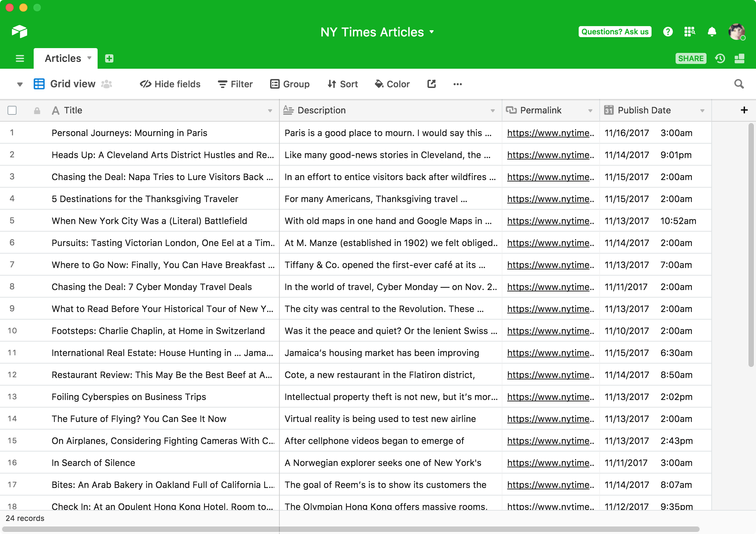Open the Filter menu
This screenshot has height=534, width=756.
click(235, 84)
